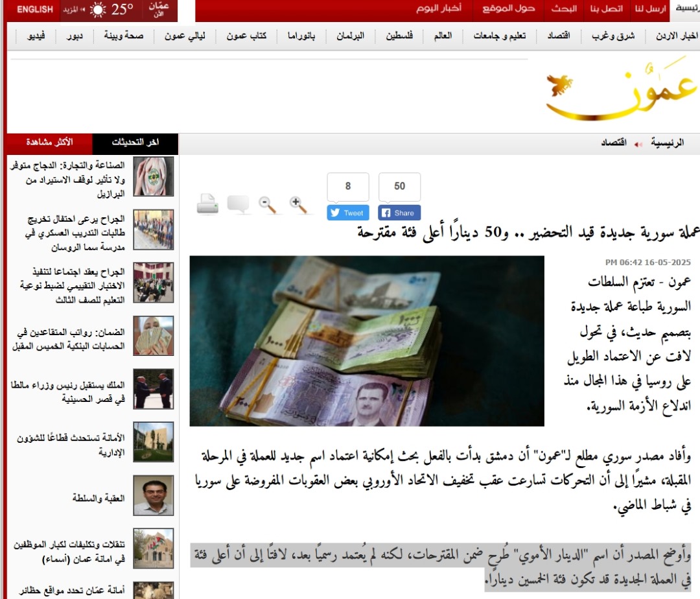The height and width of the screenshot is (599, 700).
Task: Click الرئيسية in the breadcrumb
Action: (x=667, y=143)
